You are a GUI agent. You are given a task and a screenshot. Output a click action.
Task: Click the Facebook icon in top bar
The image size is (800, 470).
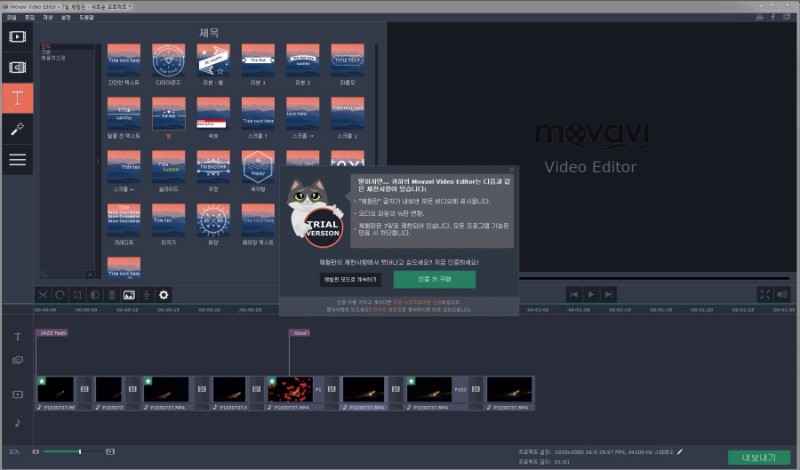pos(773,17)
